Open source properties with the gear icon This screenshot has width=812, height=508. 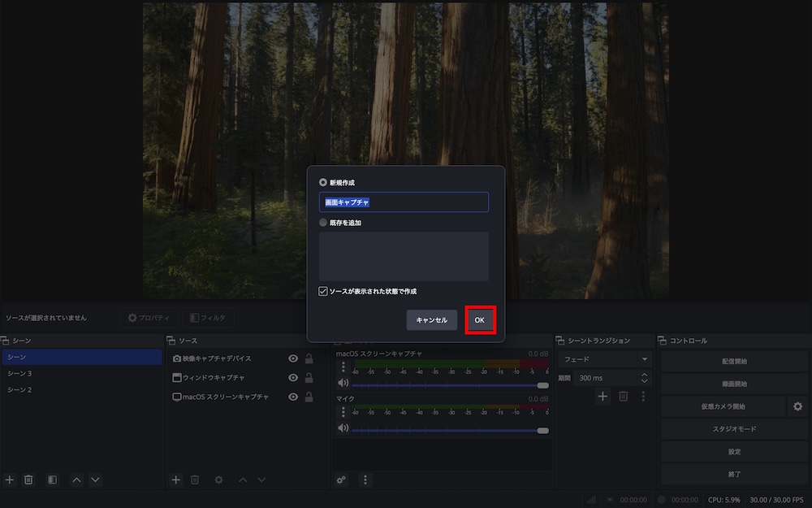tap(219, 480)
